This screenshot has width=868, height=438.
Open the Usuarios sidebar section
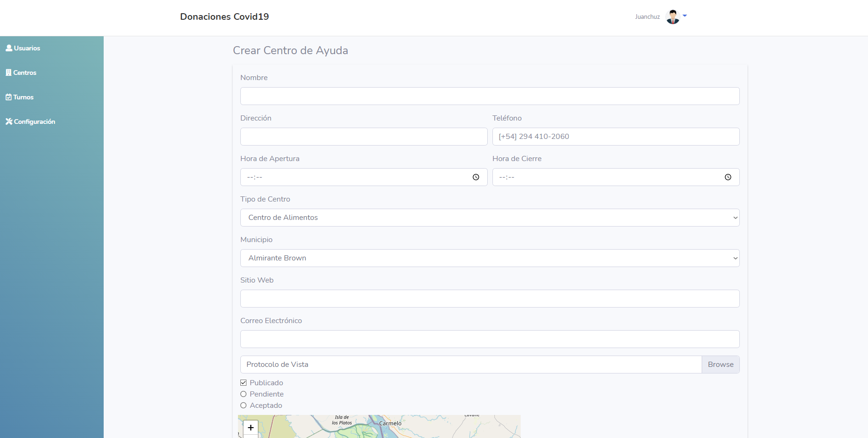coord(23,48)
